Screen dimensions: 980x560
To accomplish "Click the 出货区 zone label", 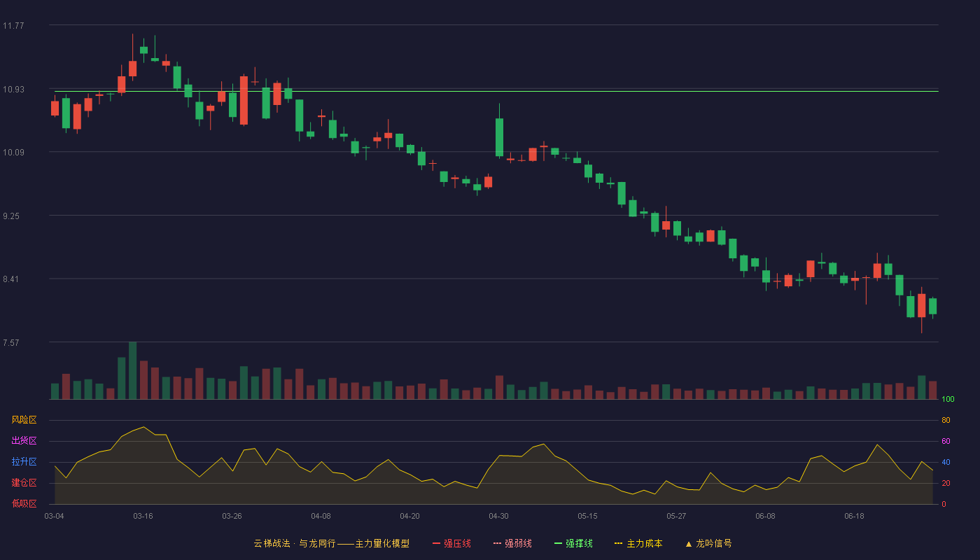I will coord(24,441).
